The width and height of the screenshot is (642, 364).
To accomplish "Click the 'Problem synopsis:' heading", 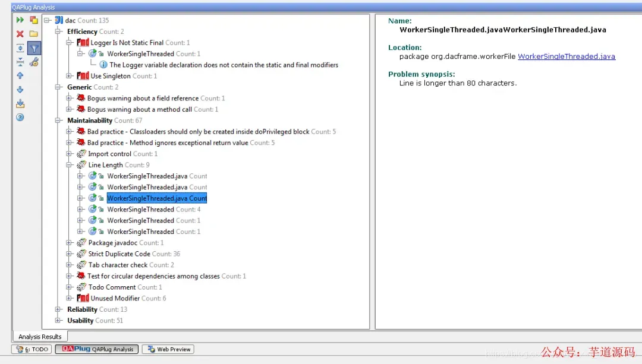I will click(421, 74).
